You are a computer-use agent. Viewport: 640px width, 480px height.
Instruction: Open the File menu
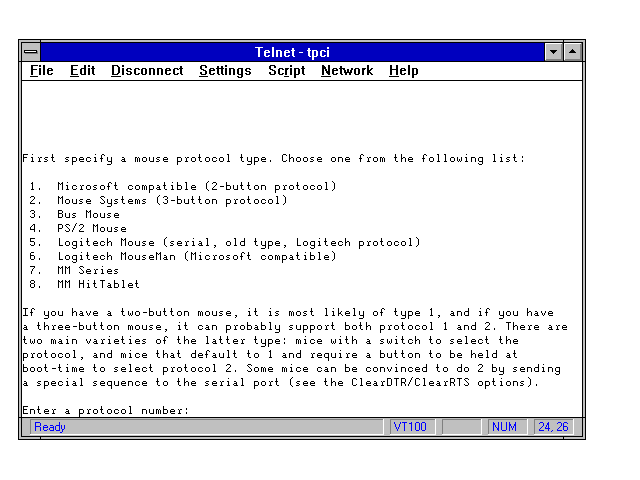tap(42, 71)
